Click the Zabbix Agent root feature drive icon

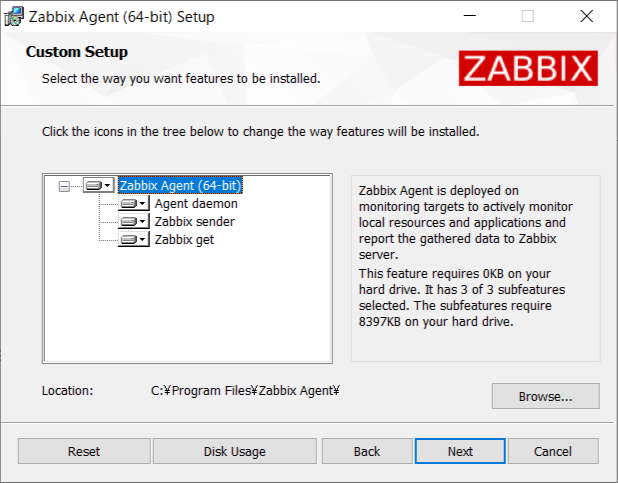pos(94,185)
